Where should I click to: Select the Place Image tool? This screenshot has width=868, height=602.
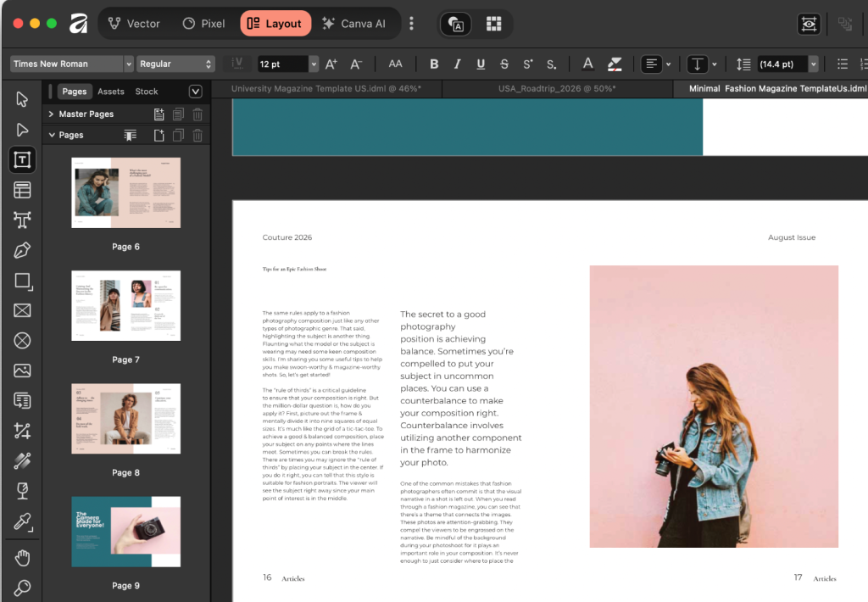[x=22, y=371]
